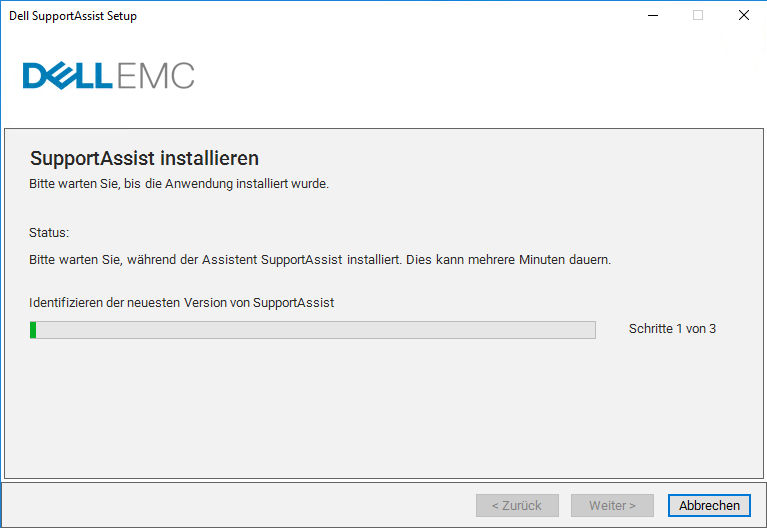Click the Dell EMC logo
The height and width of the screenshot is (528, 767).
[x=109, y=76]
